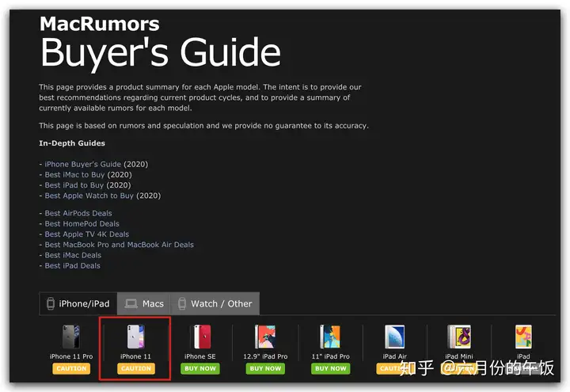The height and width of the screenshot is (392, 570).
Task: Click the Caution badge under iPhone 11 Pro
Action: click(71, 369)
